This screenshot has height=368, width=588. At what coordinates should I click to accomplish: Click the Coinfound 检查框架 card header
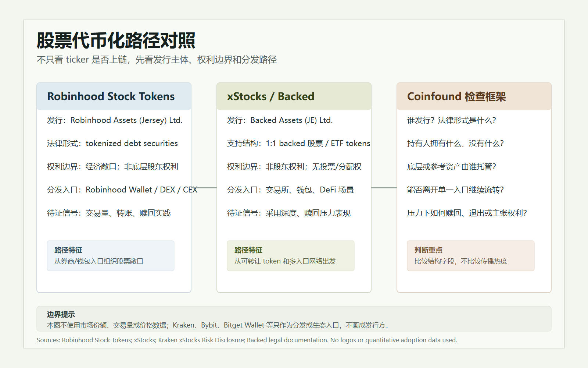(474, 96)
